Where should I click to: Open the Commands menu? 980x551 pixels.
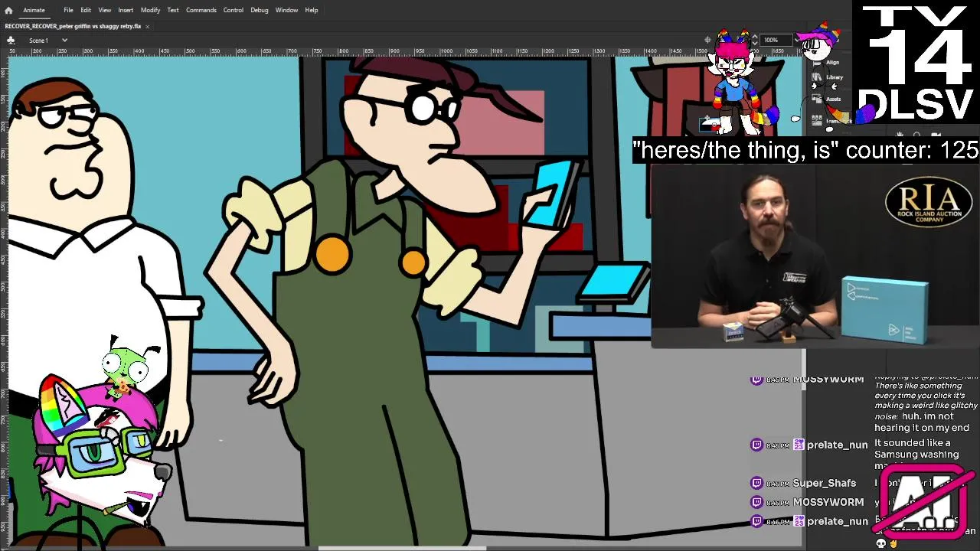(x=201, y=10)
